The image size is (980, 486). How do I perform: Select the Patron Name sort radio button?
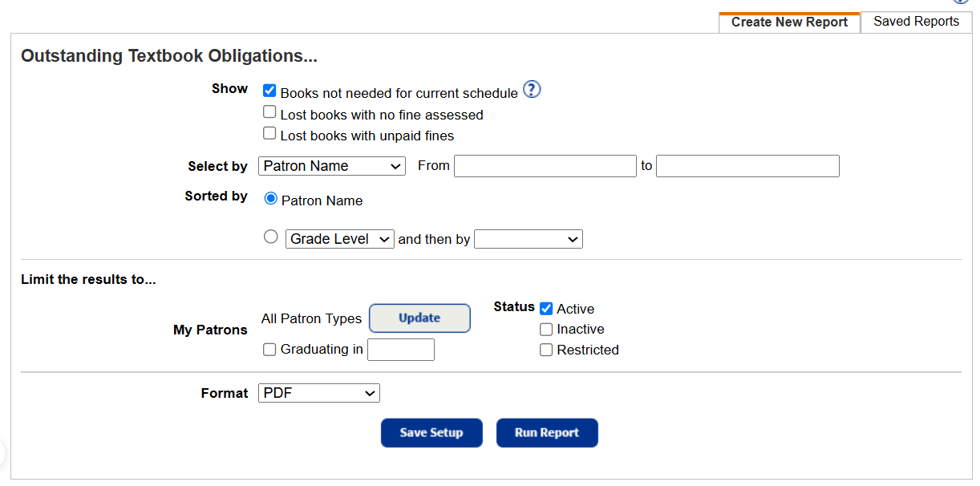[270, 198]
